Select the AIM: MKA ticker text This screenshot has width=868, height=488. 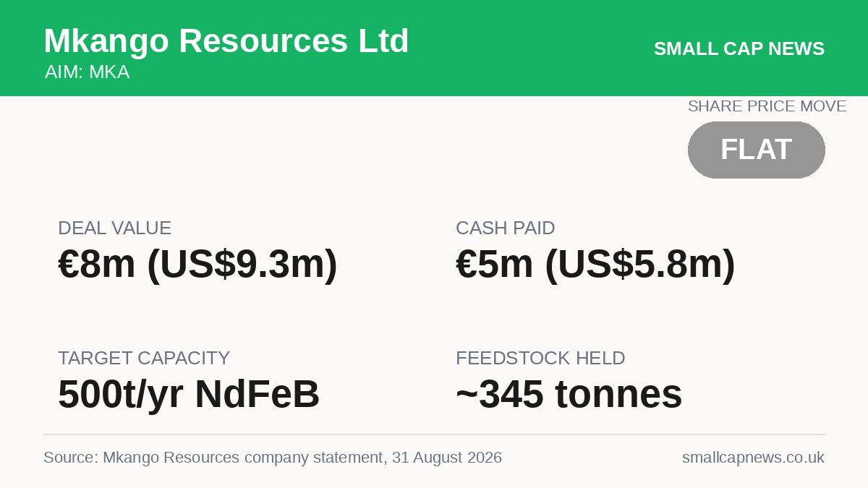88,72
